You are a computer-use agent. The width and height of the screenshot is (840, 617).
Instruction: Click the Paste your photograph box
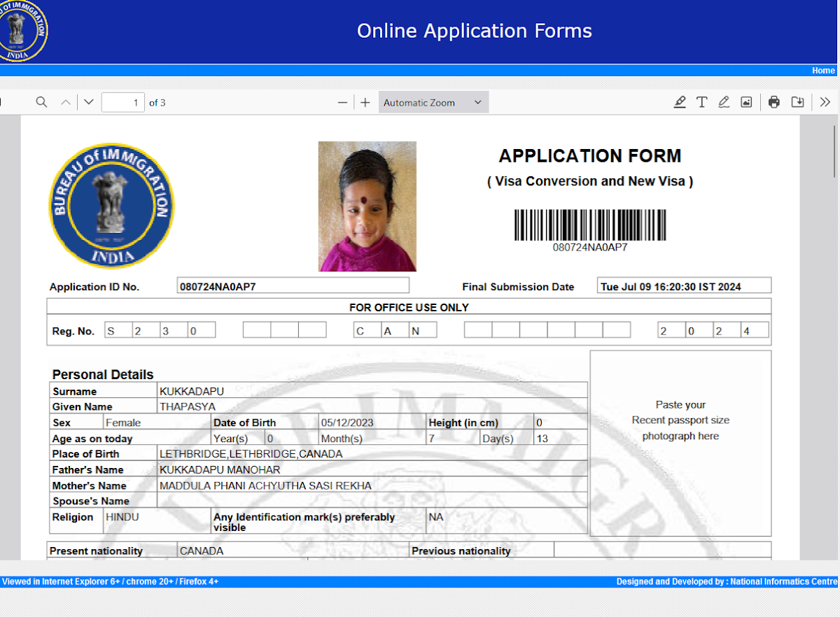(x=680, y=444)
